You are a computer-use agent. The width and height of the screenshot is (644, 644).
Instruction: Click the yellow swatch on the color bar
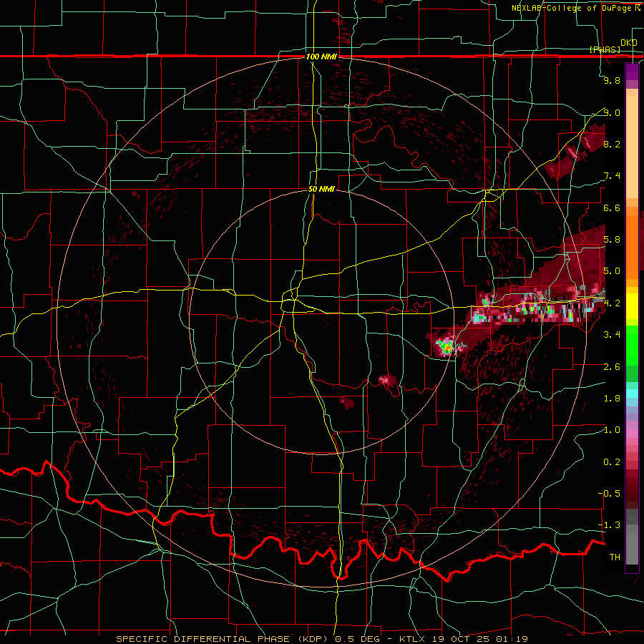coord(632,306)
